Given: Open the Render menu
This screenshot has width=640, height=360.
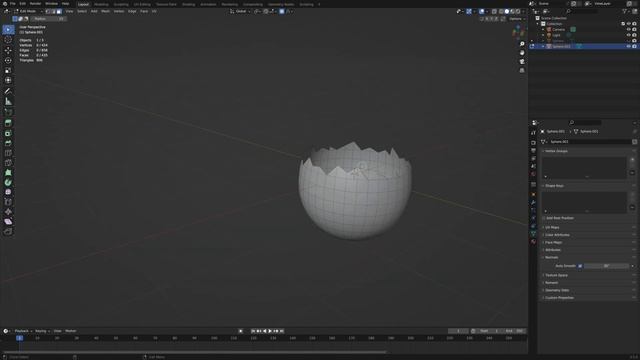Looking at the screenshot, I should tap(36, 4).
